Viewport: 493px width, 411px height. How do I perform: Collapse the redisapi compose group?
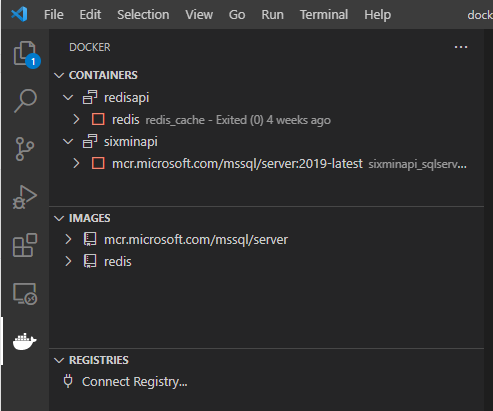point(68,98)
